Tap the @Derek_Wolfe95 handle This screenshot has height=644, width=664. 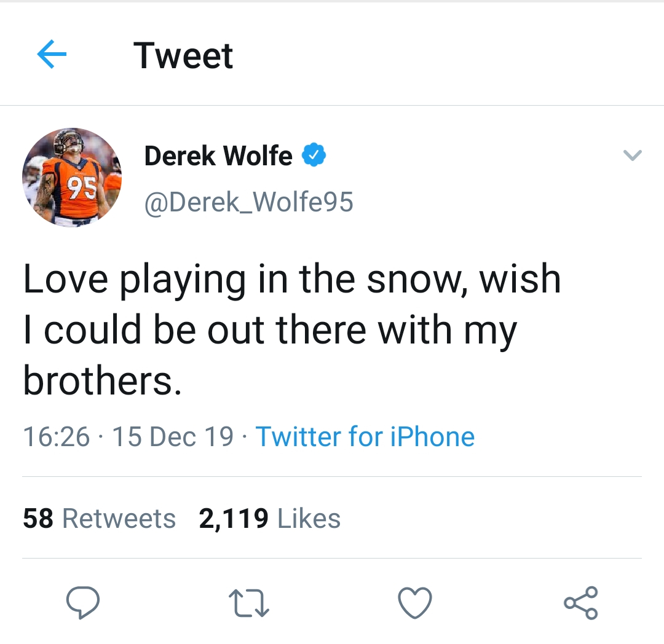248,202
